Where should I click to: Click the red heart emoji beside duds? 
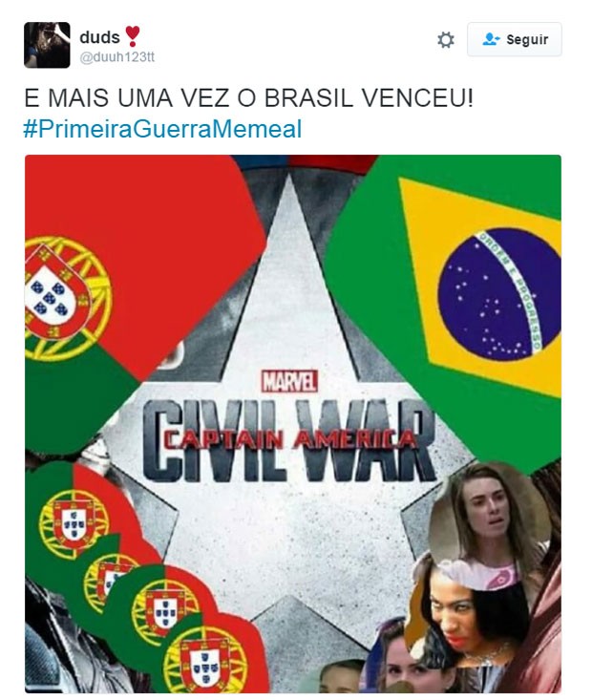(x=132, y=36)
